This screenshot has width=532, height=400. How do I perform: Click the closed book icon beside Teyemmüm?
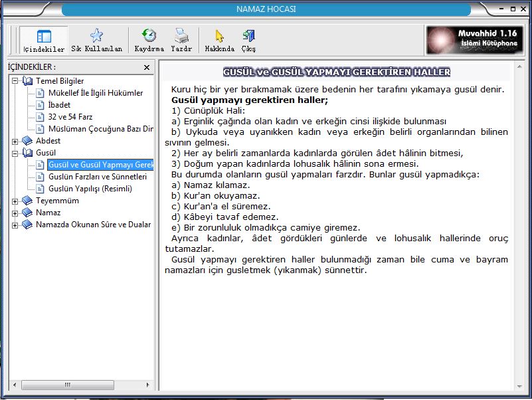[27, 201]
